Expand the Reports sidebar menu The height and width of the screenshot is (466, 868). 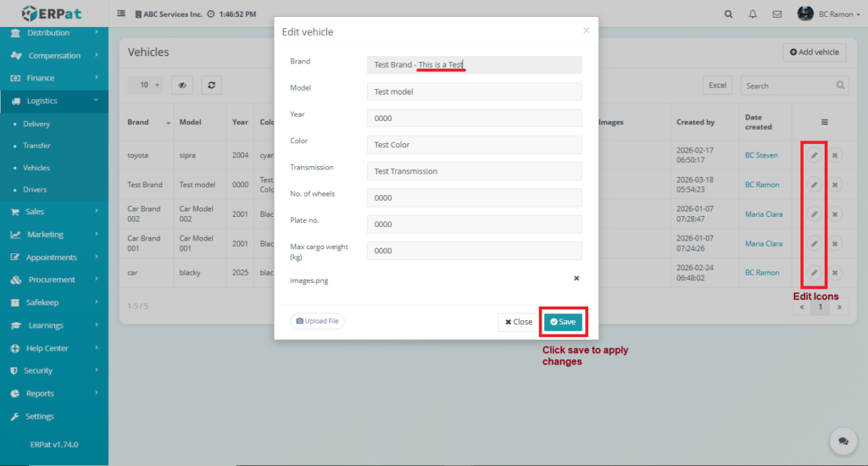click(54, 393)
